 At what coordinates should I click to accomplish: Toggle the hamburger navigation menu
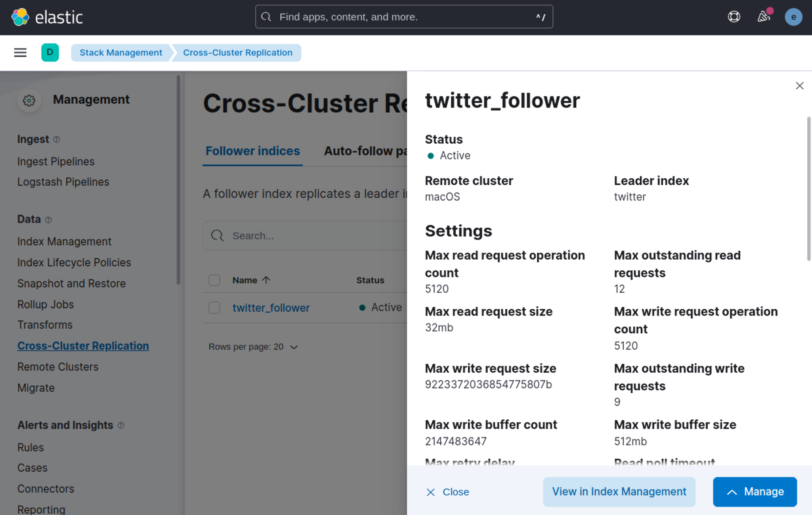[x=20, y=53]
